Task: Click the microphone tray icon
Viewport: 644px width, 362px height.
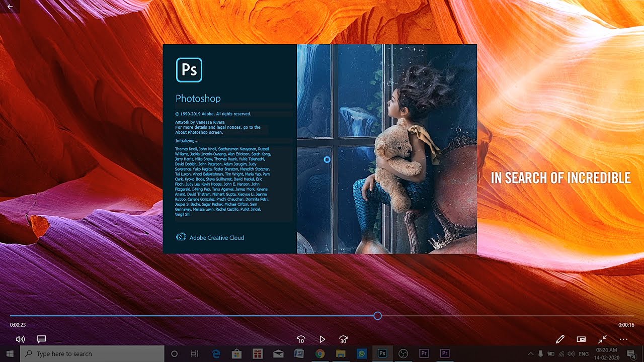Action: (541, 354)
